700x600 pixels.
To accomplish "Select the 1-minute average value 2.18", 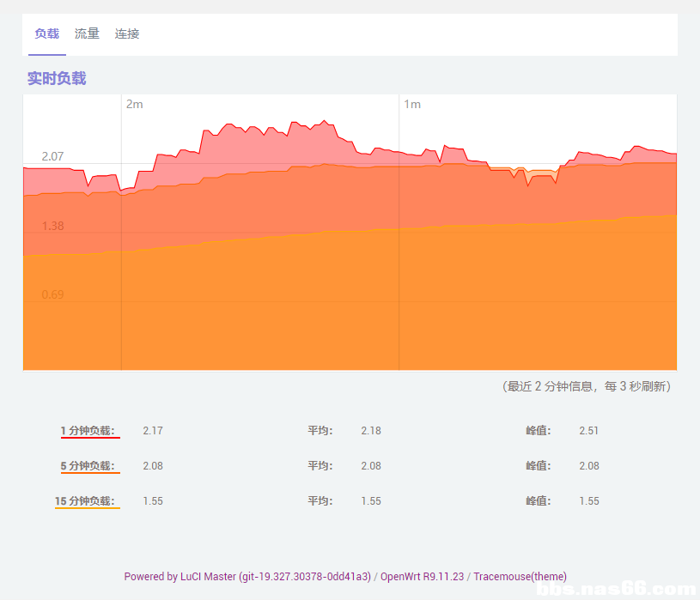I will (370, 431).
